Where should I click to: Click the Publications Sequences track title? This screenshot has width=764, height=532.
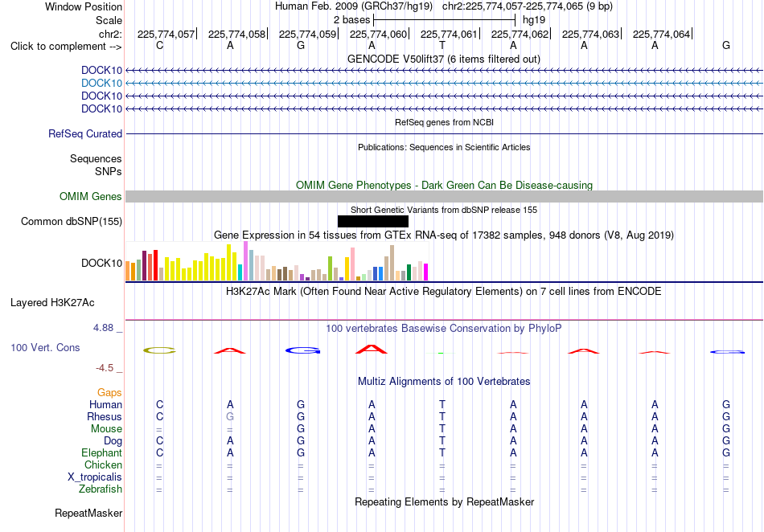444,148
